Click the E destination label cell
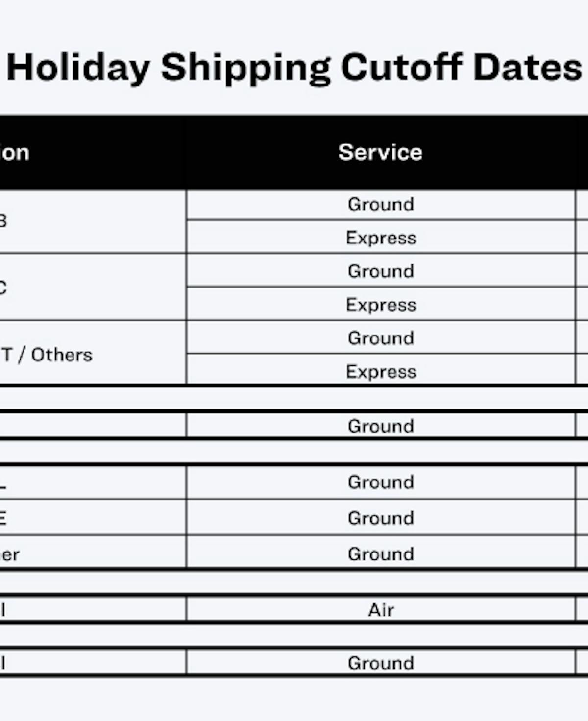This screenshot has width=588, height=721. click(x=4, y=518)
